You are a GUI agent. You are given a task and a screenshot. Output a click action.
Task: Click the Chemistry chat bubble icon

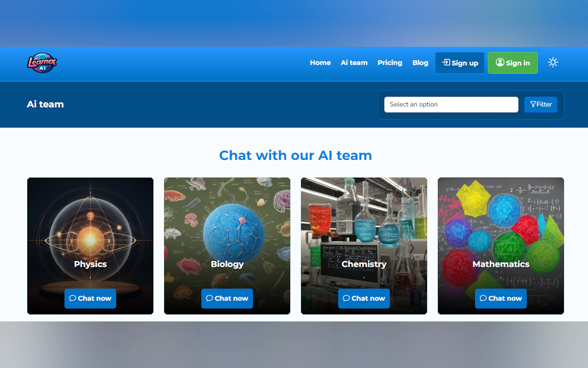click(346, 298)
